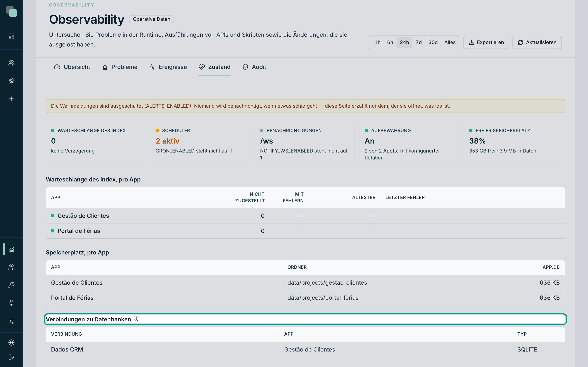The width and height of the screenshot is (588, 367).
Task: Open the observability chart icon in sidebar
Action: (11, 249)
